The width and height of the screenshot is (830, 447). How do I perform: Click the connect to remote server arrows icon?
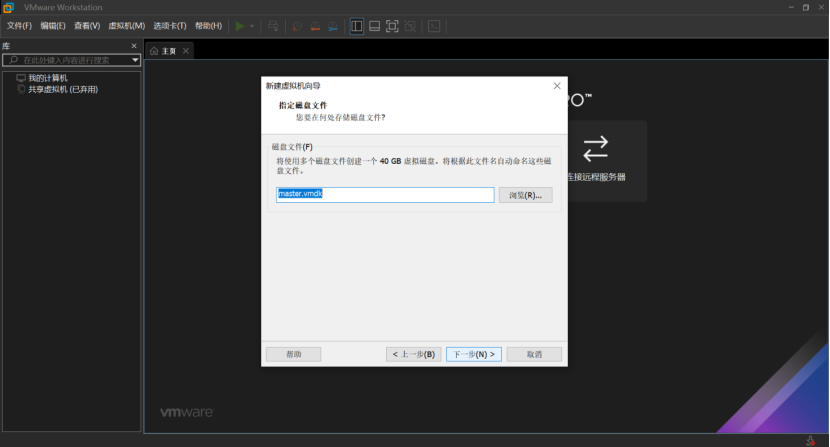596,149
